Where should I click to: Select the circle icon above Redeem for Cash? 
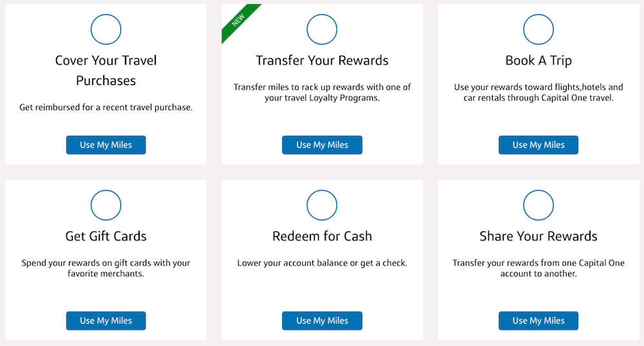[x=322, y=205]
